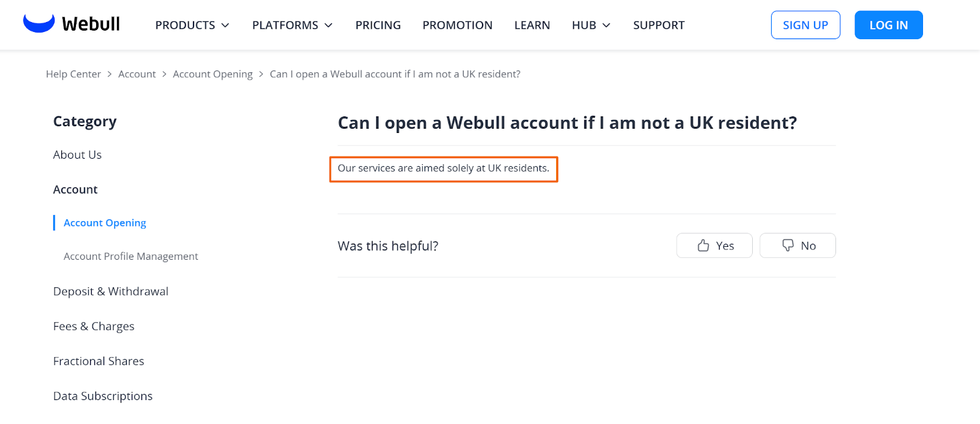Open the LEARN menu item
The width and height of the screenshot is (980, 424).
tap(532, 25)
